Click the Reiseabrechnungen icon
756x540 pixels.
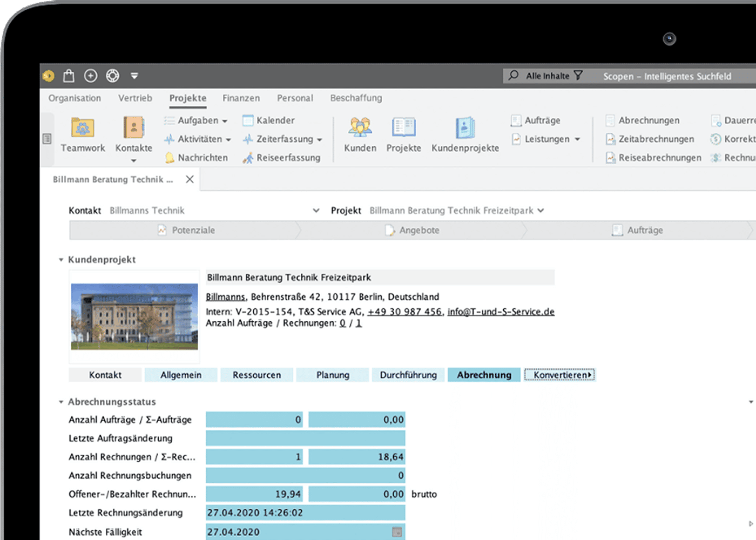[610, 158]
